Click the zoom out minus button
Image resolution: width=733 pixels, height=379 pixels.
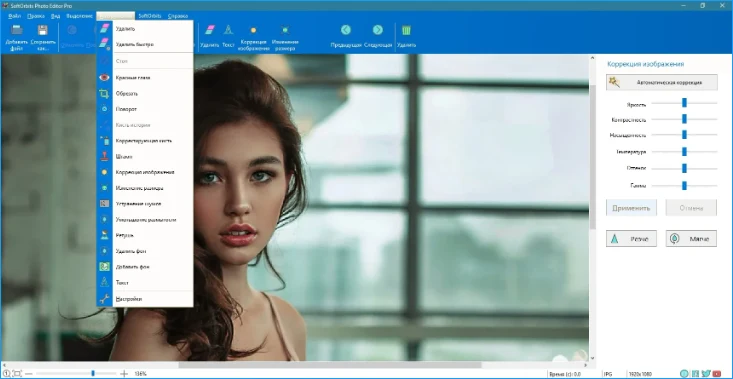coord(29,374)
